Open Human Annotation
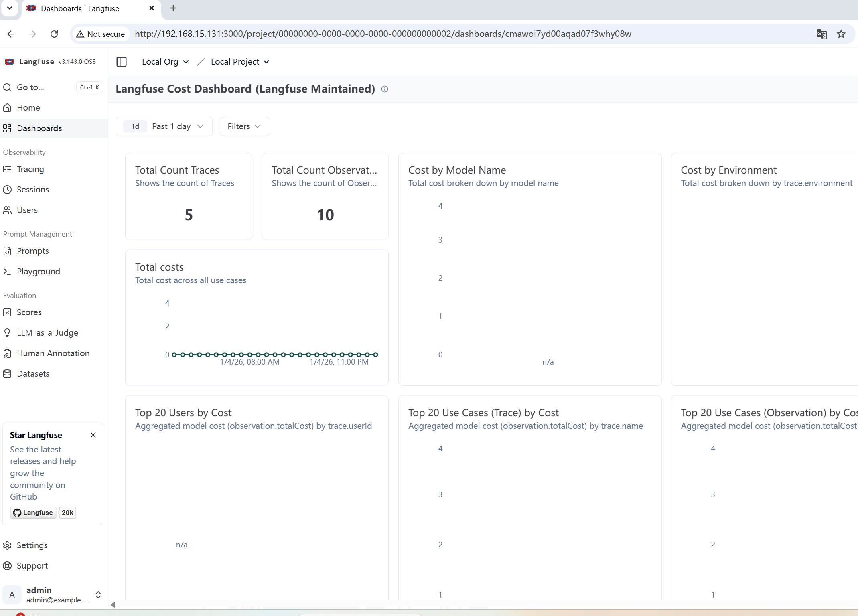The width and height of the screenshot is (858, 616). (x=53, y=353)
